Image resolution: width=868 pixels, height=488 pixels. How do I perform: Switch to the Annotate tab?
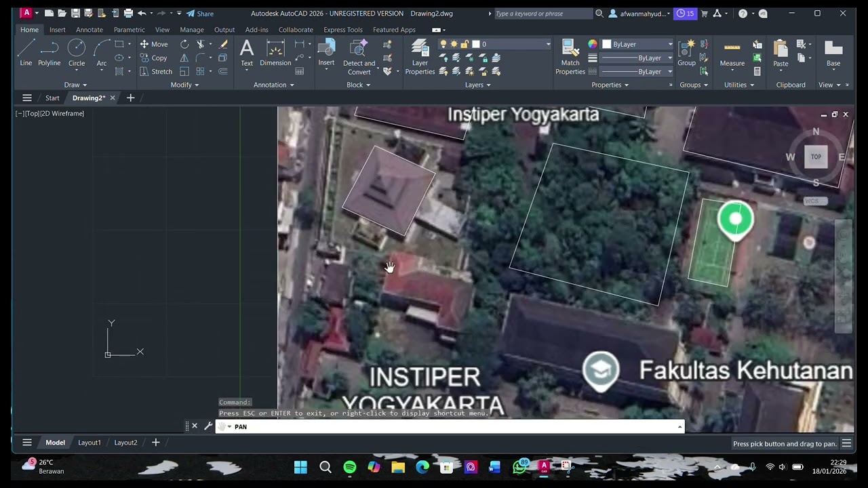(90, 30)
